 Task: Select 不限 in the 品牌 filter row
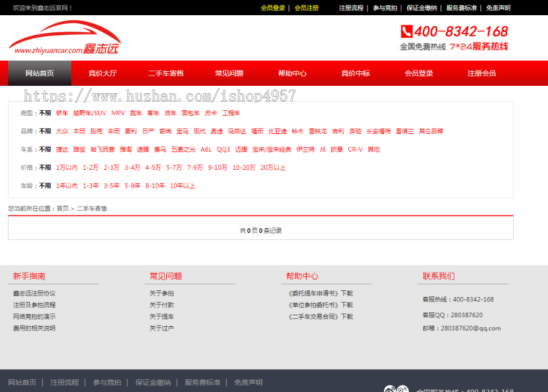(x=45, y=131)
